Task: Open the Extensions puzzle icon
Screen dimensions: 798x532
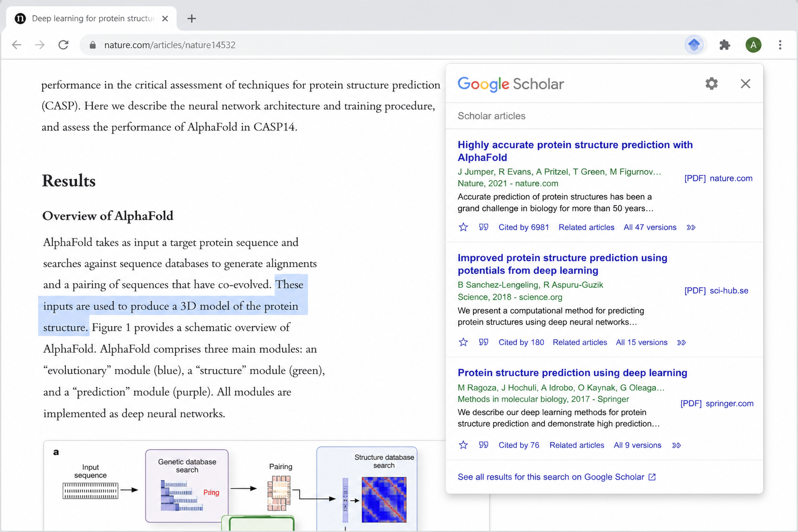Action: [725, 45]
